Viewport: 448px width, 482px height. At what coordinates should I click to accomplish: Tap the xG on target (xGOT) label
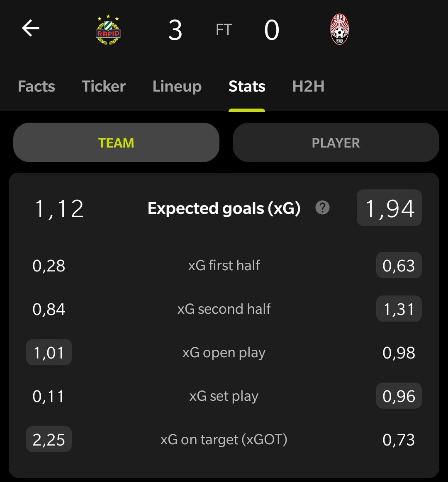click(224, 440)
